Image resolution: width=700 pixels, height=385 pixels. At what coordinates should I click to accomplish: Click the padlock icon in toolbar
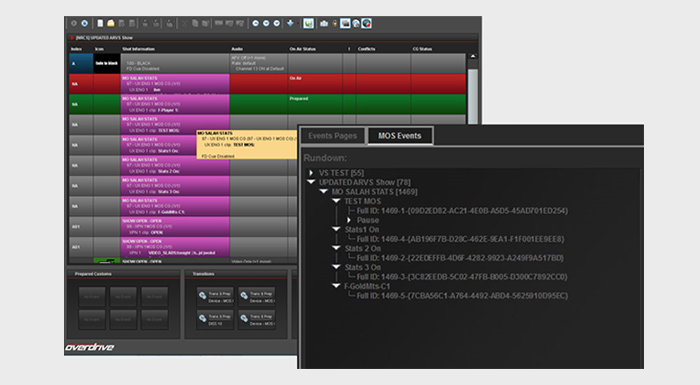pos(334,23)
